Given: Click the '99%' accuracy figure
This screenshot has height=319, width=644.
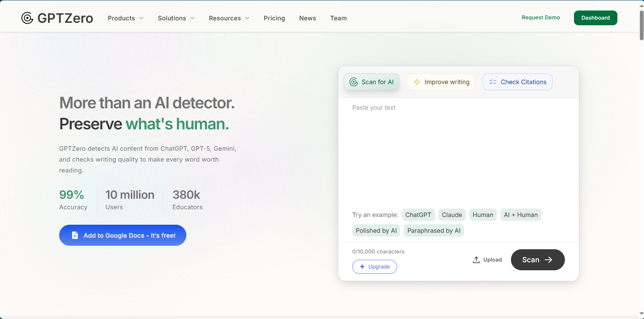Looking at the screenshot, I should 71,195.
